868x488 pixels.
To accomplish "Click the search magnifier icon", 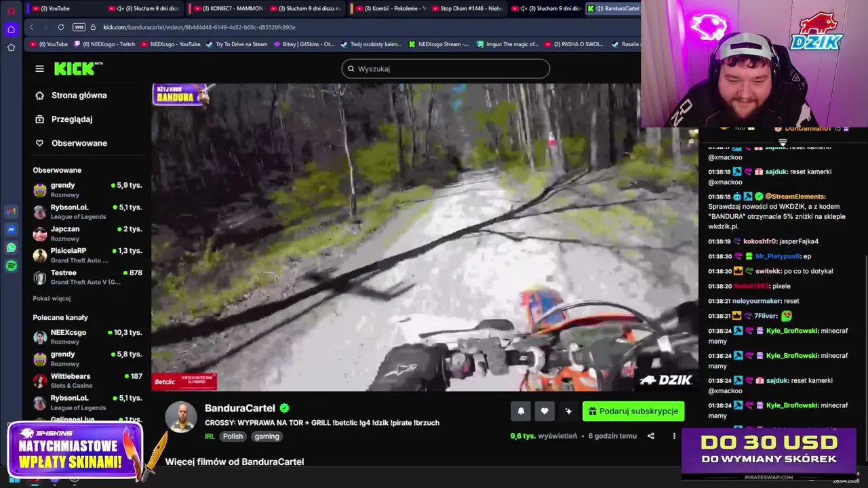I will [x=351, y=68].
